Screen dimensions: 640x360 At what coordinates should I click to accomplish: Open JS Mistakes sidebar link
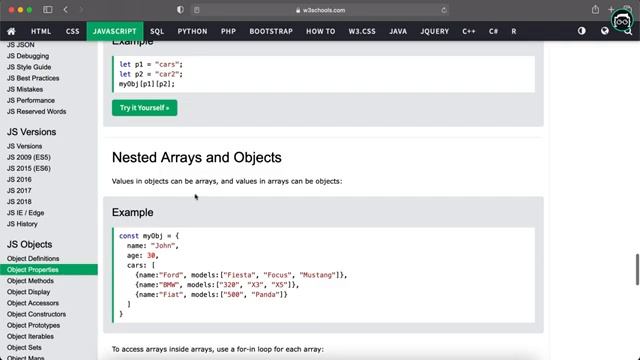25,89
